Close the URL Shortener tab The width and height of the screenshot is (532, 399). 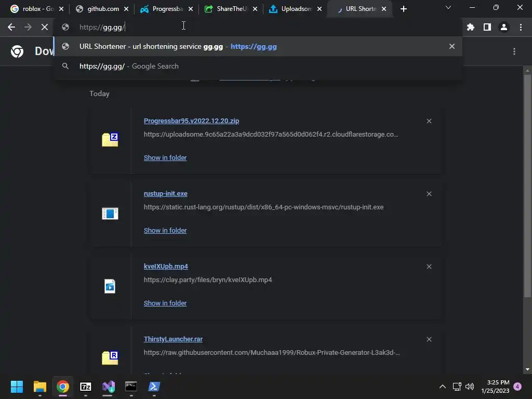[384, 9]
